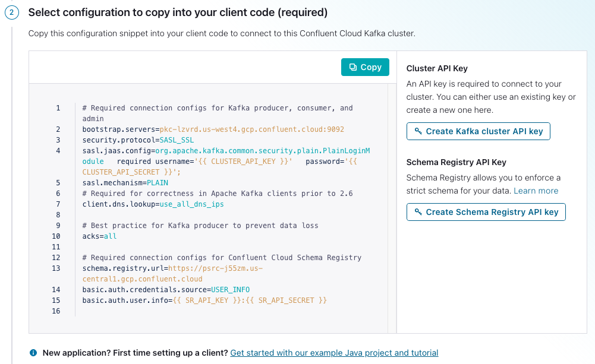
Task: Click the SASL_SSL value
Action: point(177,140)
